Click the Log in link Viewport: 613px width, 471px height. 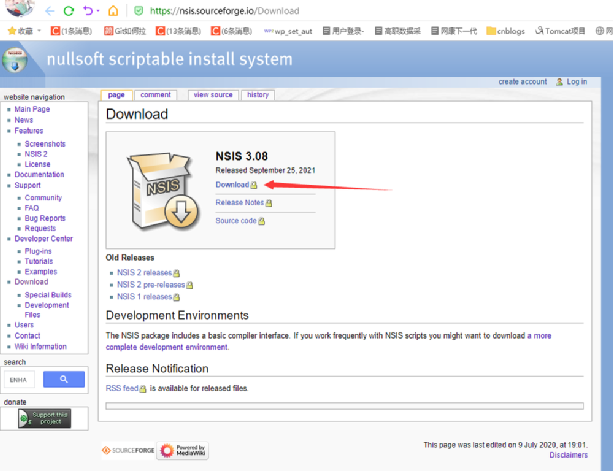point(577,82)
